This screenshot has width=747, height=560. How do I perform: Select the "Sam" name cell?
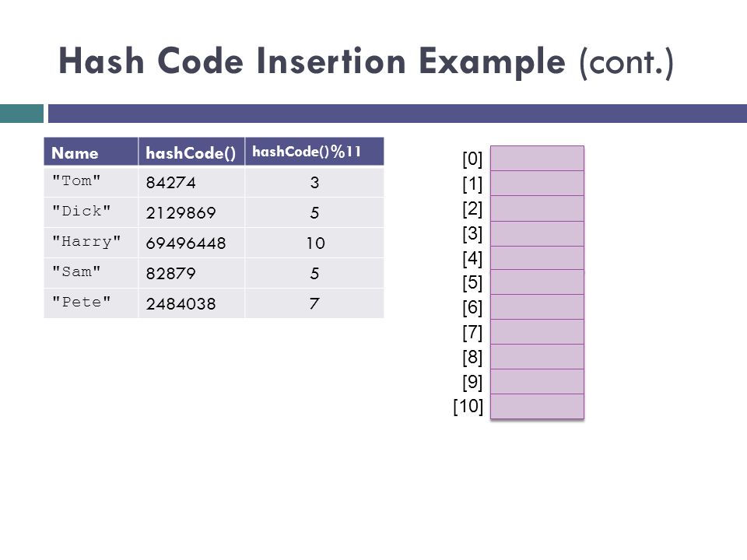(91, 273)
